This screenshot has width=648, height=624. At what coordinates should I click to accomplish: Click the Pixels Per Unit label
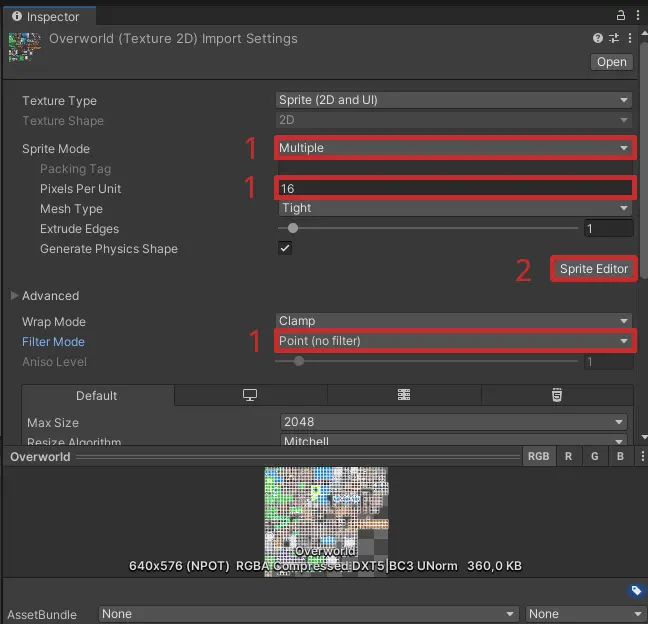tap(81, 189)
